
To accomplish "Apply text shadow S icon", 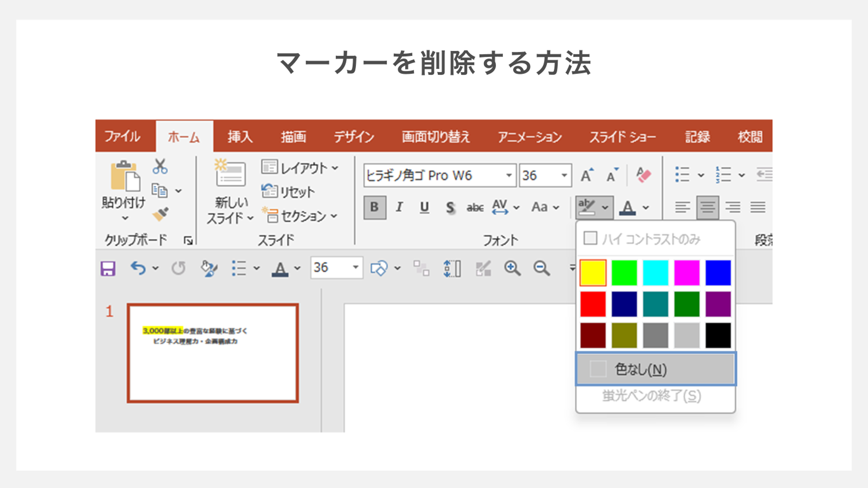I will click(x=450, y=207).
